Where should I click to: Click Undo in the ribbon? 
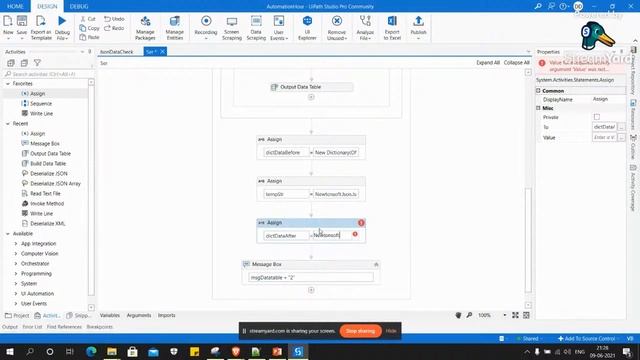114,19
